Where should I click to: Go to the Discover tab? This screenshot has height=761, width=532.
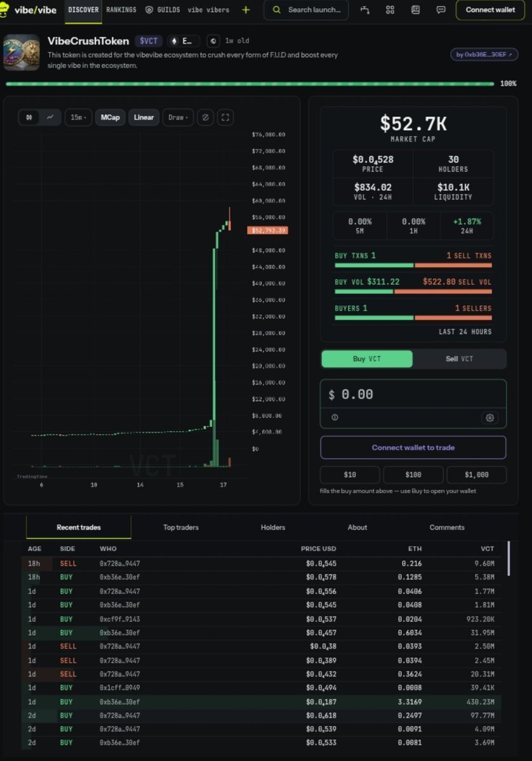(x=83, y=10)
